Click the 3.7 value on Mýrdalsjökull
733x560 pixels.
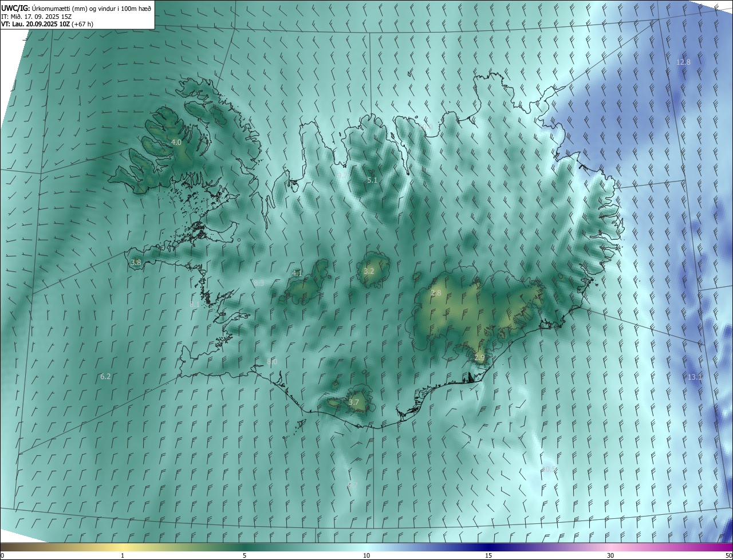[x=354, y=402]
